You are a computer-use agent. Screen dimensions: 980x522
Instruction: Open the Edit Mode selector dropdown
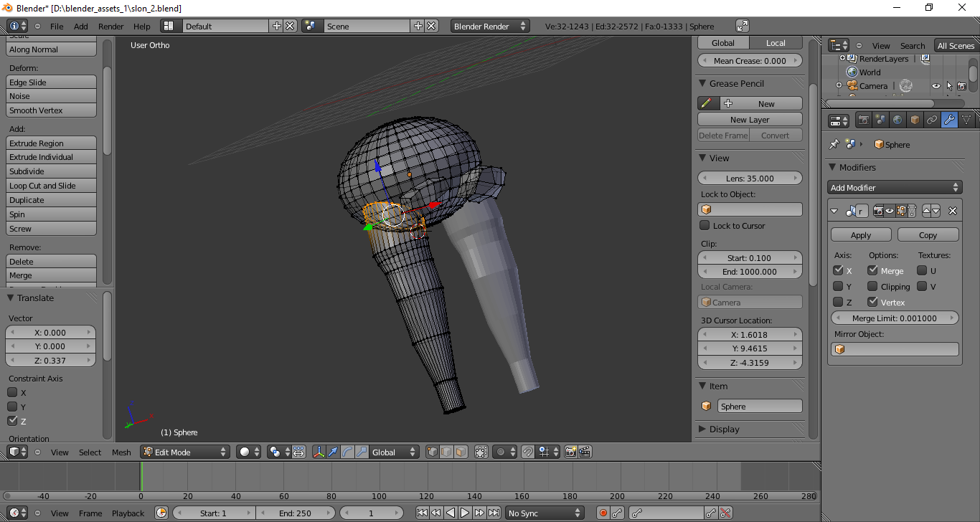point(184,452)
